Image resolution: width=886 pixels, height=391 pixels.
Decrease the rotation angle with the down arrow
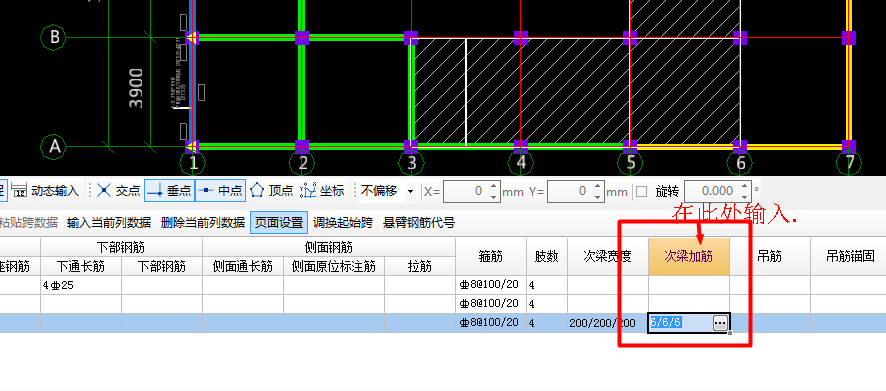(x=745, y=197)
